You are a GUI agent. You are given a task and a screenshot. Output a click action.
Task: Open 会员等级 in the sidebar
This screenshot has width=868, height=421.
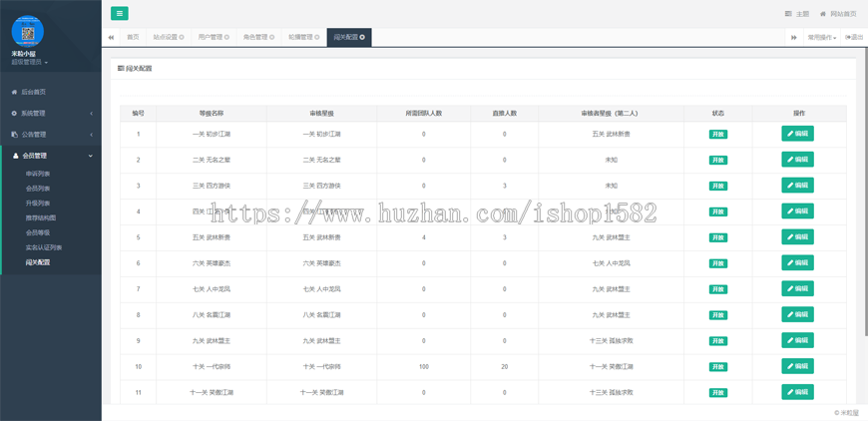pyautogui.click(x=38, y=232)
